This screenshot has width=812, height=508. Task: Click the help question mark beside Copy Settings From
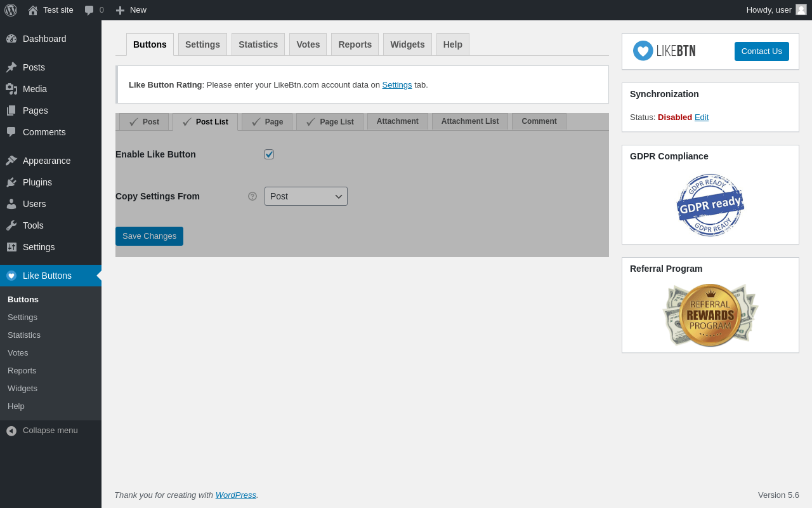pos(252,196)
